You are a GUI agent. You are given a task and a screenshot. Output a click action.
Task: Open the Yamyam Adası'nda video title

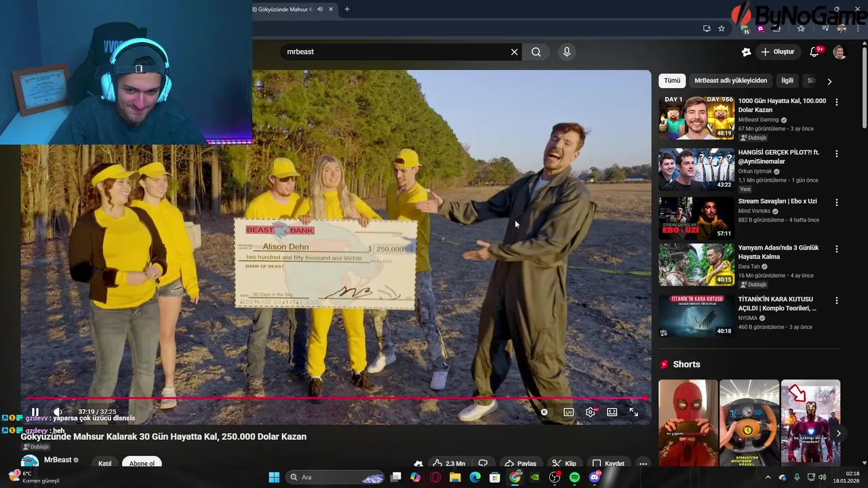pos(778,252)
